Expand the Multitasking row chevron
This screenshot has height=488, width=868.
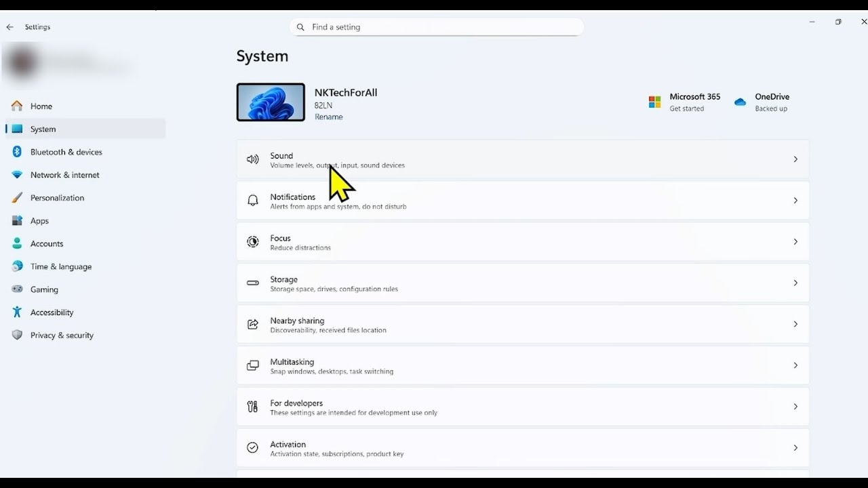[795, 365]
